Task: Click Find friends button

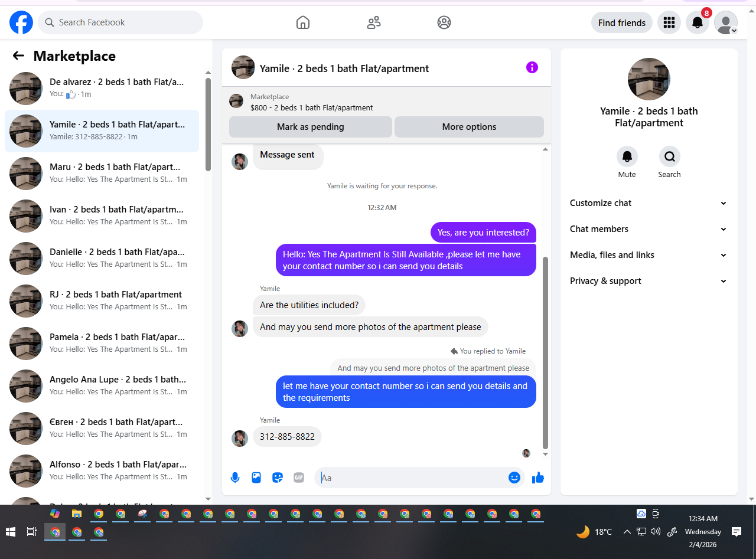Action: pyautogui.click(x=622, y=22)
